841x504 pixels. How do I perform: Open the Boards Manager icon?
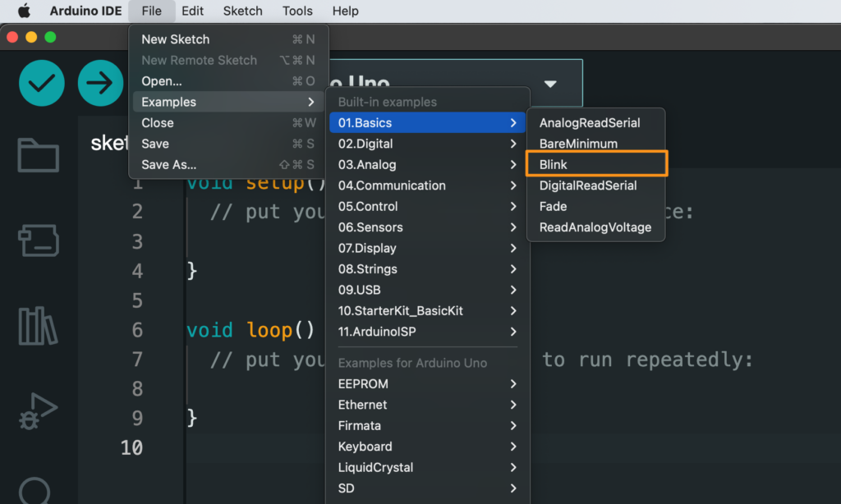coord(37,242)
